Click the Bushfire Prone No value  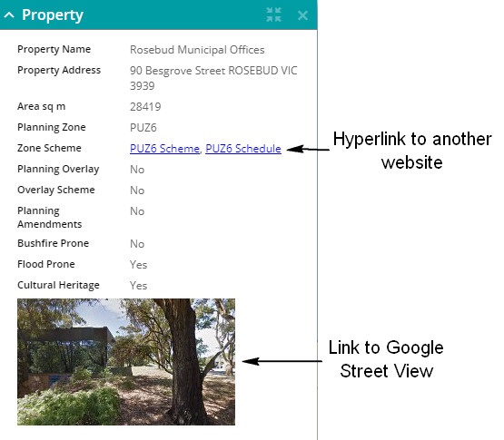pos(137,244)
